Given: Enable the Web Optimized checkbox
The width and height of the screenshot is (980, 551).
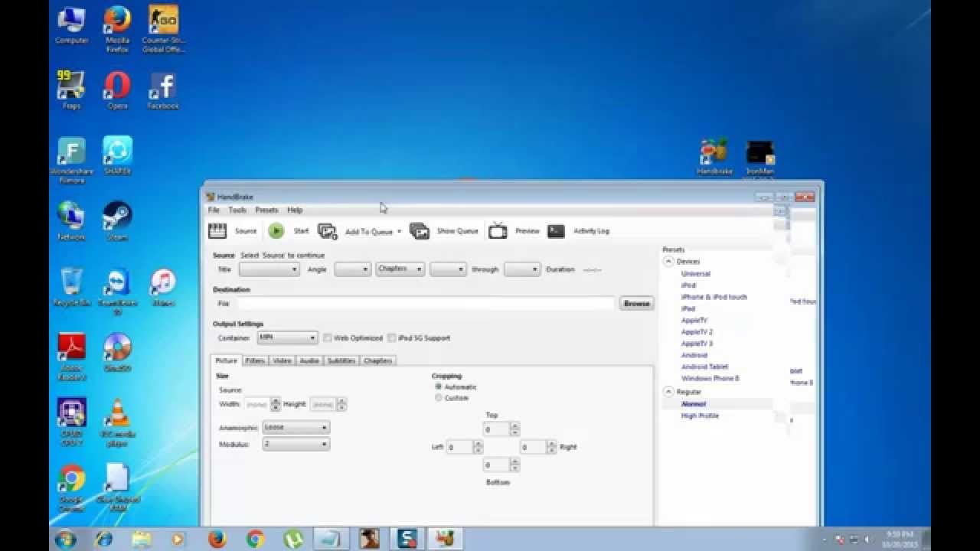Looking at the screenshot, I should [327, 337].
